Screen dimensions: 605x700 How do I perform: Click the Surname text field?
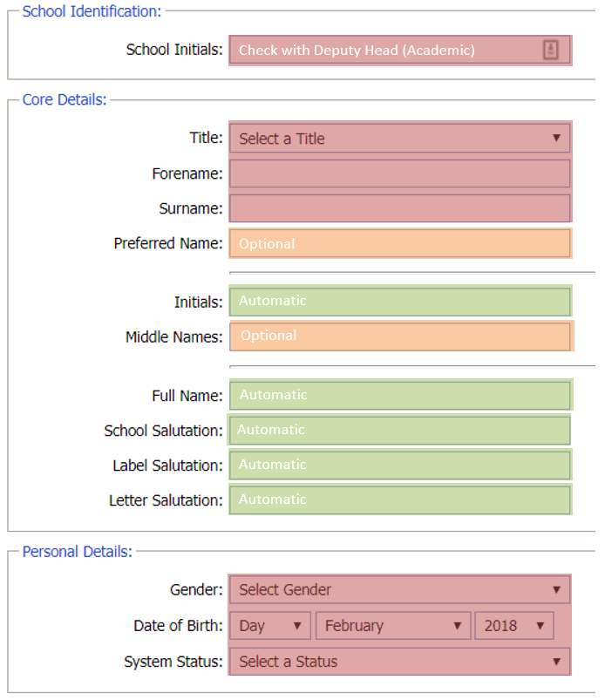pos(399,208)
